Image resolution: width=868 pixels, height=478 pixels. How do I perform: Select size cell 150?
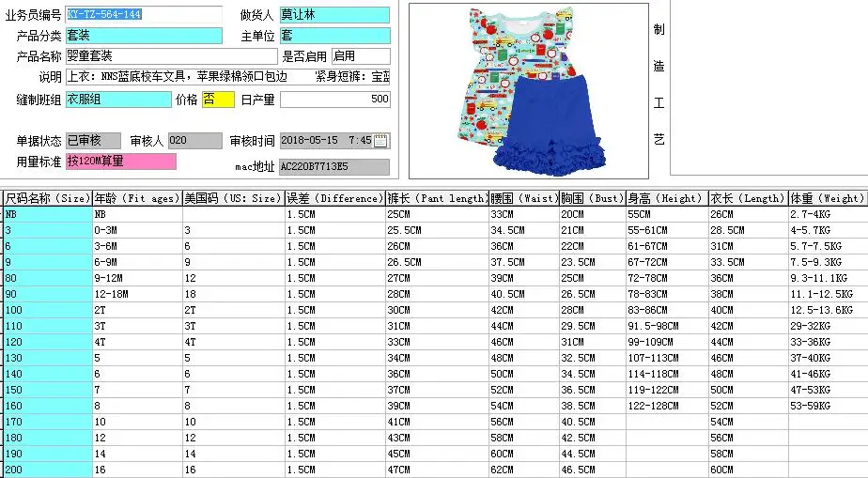[x=48, y=390]
